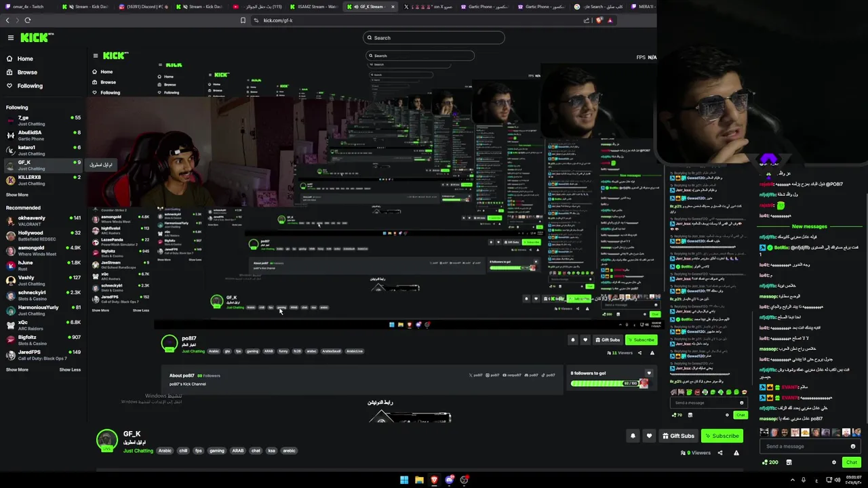The width and height of the screenshot is (868, 488).
Task: Open the chat emoji picker
Action: pyautogui.click(x=853, y=447)
